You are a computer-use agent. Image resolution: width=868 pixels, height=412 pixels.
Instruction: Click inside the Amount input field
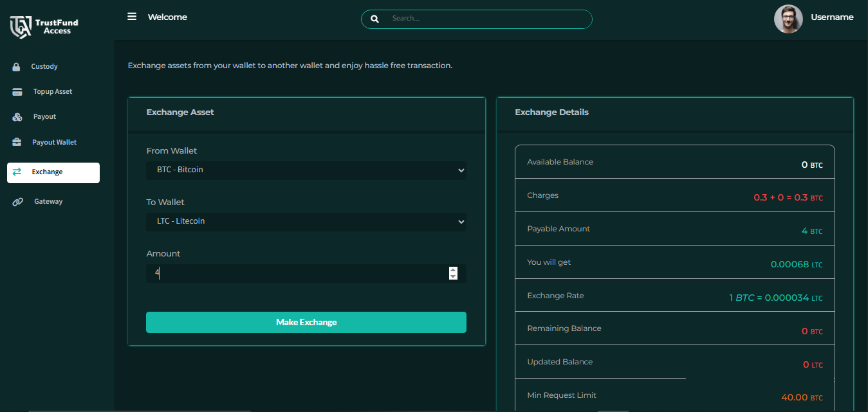296,273
